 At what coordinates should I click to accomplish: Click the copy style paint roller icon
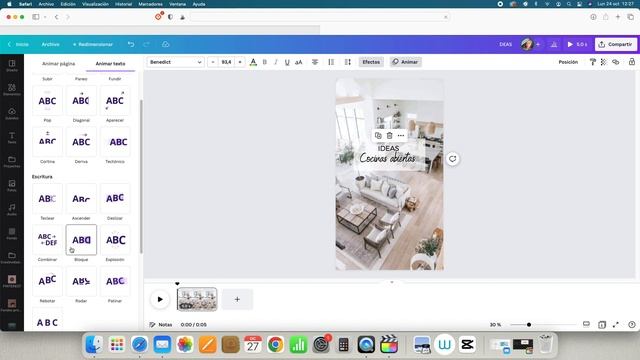[593, 62]
